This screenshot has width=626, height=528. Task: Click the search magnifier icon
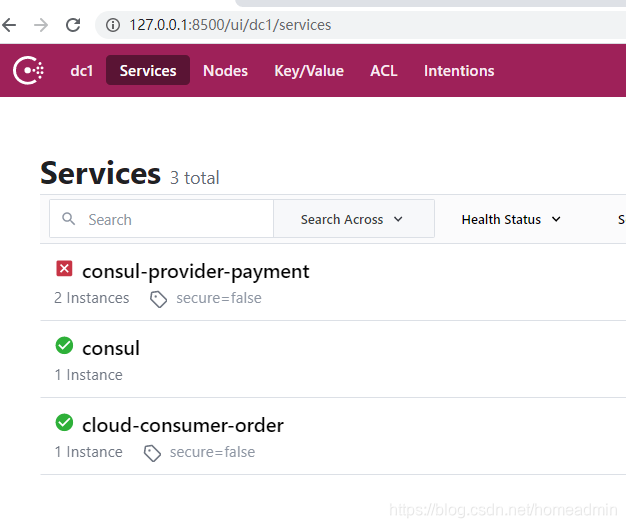(69, 219)
